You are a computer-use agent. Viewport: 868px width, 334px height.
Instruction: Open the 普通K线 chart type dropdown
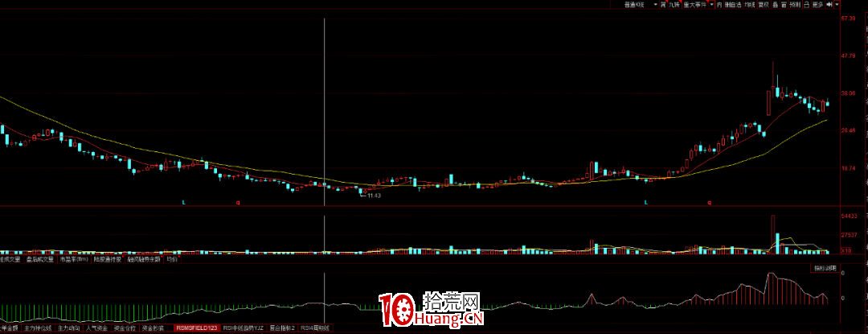[634, 5]
